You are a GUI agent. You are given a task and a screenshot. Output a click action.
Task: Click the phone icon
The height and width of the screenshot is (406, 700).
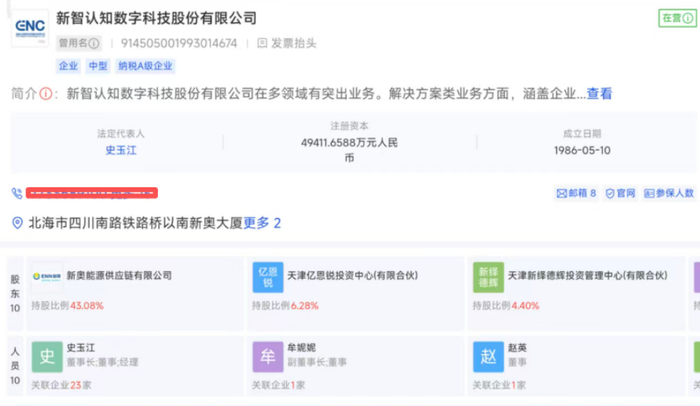(17, 193)
